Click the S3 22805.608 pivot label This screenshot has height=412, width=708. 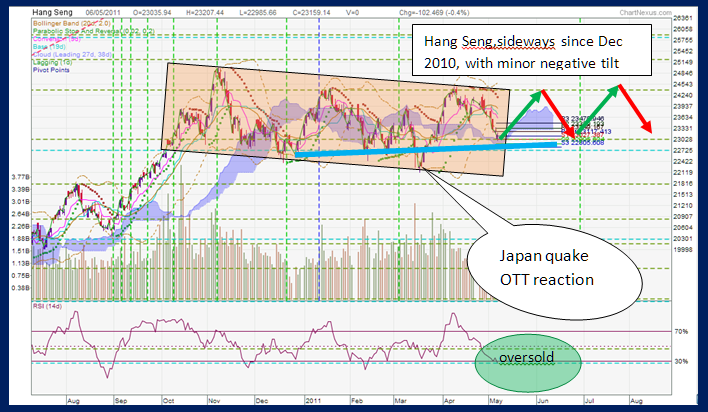click(x=582, y=143)
